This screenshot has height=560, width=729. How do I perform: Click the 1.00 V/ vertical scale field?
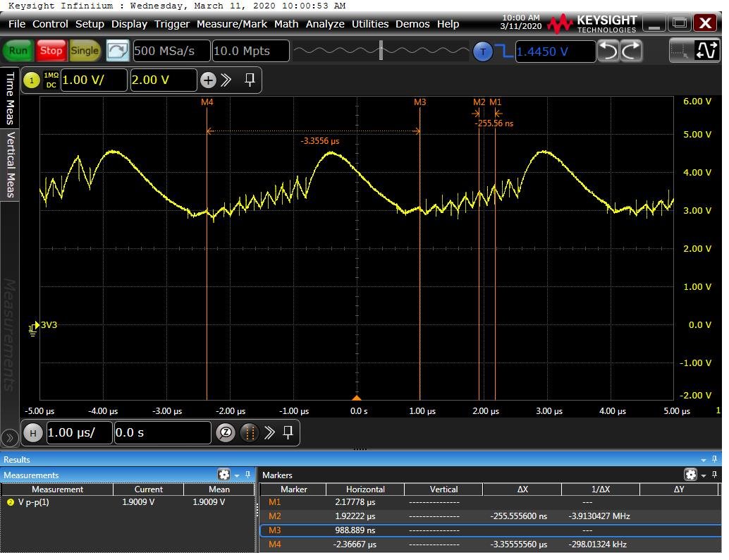(x=94, y=80)
